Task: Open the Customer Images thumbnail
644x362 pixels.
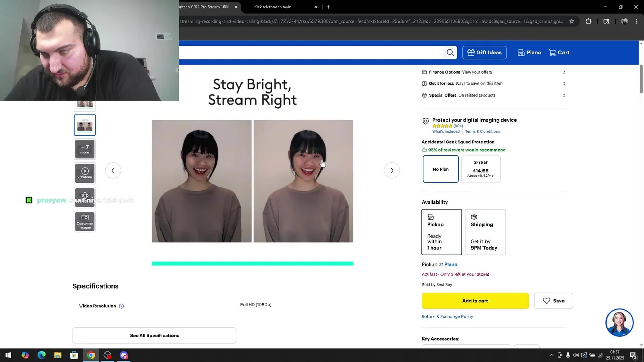Action: 85,222
